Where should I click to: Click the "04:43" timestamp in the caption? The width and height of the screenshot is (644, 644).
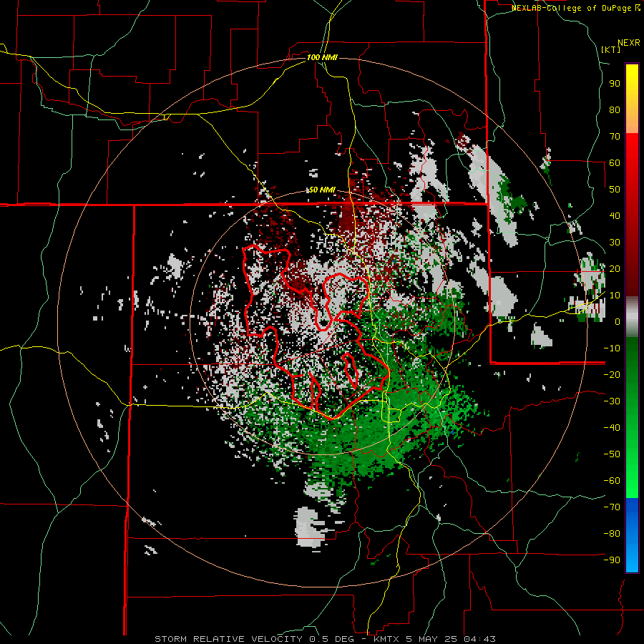(479, 639)
